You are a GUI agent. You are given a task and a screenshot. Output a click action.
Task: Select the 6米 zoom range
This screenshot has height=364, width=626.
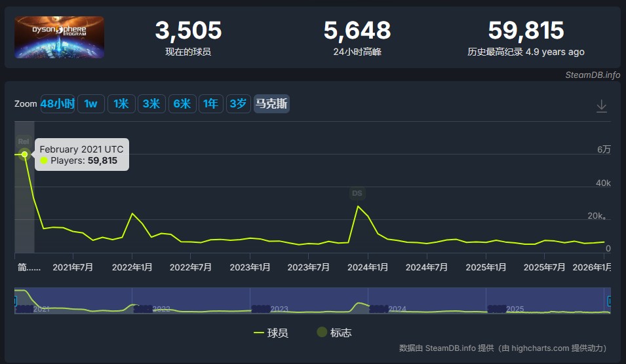pyautogui.click(x=182, y=103)
